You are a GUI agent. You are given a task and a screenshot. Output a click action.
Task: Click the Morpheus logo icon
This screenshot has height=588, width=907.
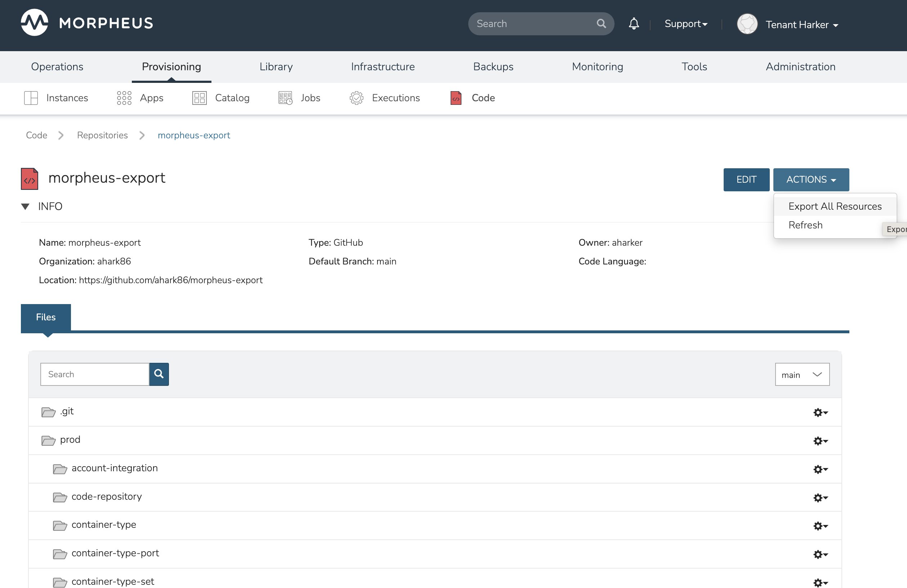(34, 23)
